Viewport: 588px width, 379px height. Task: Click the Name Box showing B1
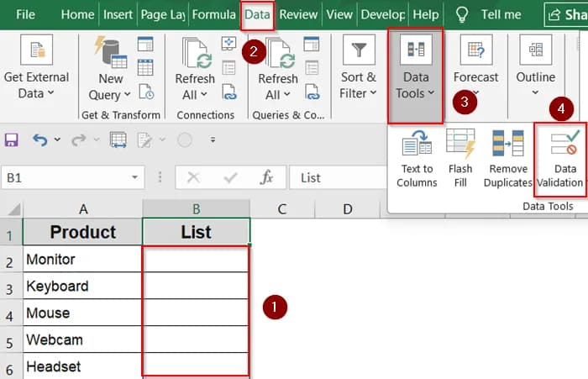73,177
